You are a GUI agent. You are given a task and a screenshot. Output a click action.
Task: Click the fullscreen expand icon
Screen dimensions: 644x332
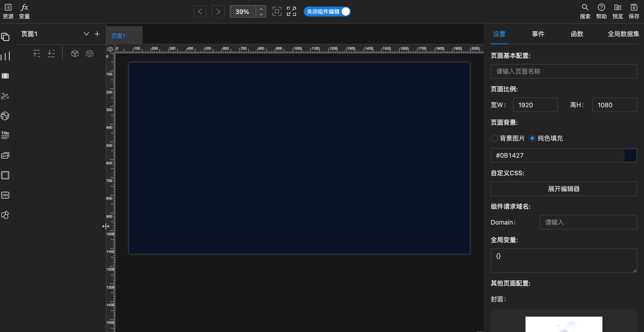pos(291,12)
